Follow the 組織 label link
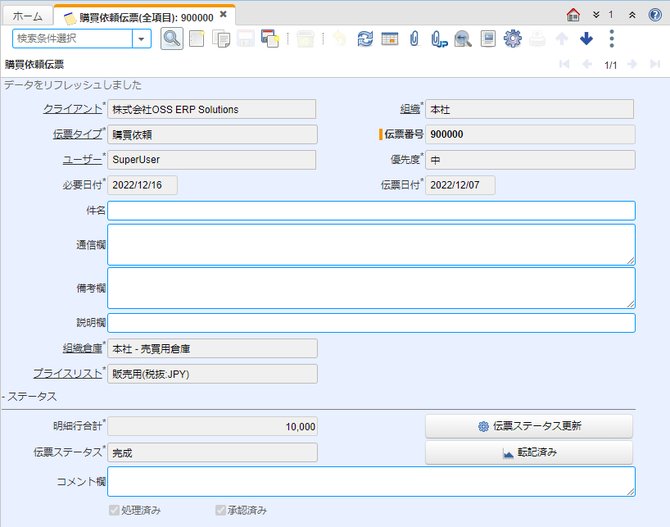The image size is (670, 527). tap(410, 109)
